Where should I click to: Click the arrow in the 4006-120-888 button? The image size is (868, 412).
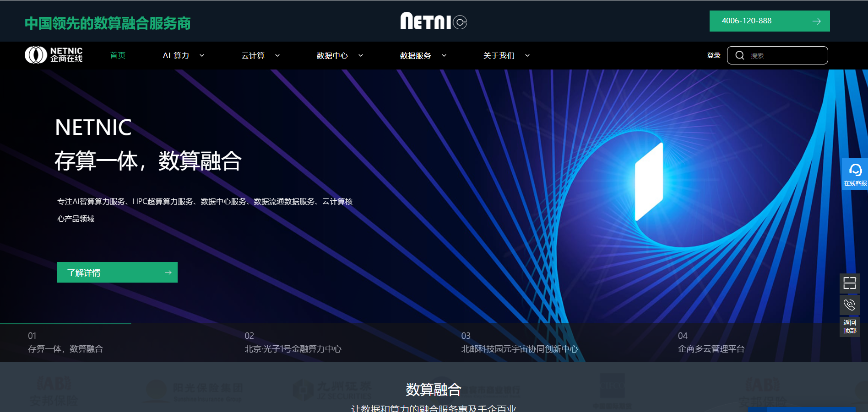[816, 21]
